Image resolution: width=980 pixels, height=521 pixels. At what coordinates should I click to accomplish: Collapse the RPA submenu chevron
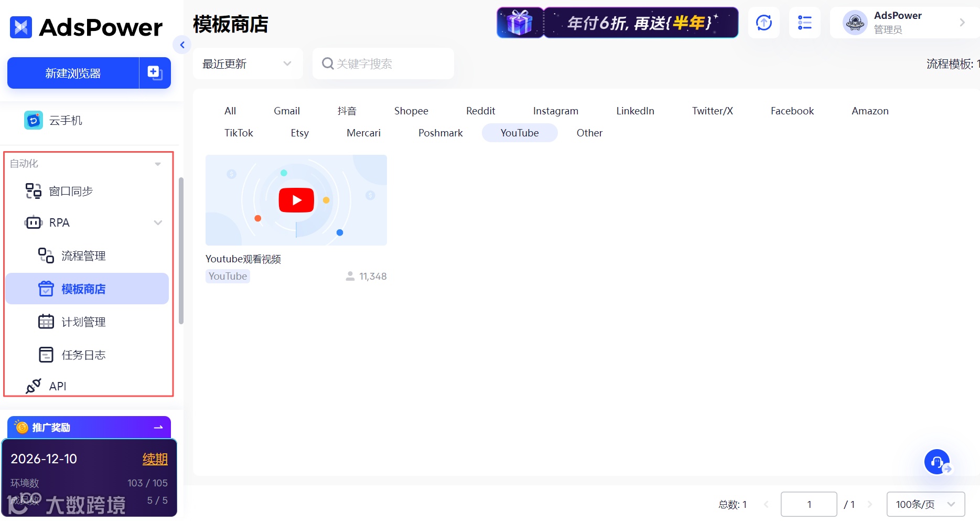[158, 222]
